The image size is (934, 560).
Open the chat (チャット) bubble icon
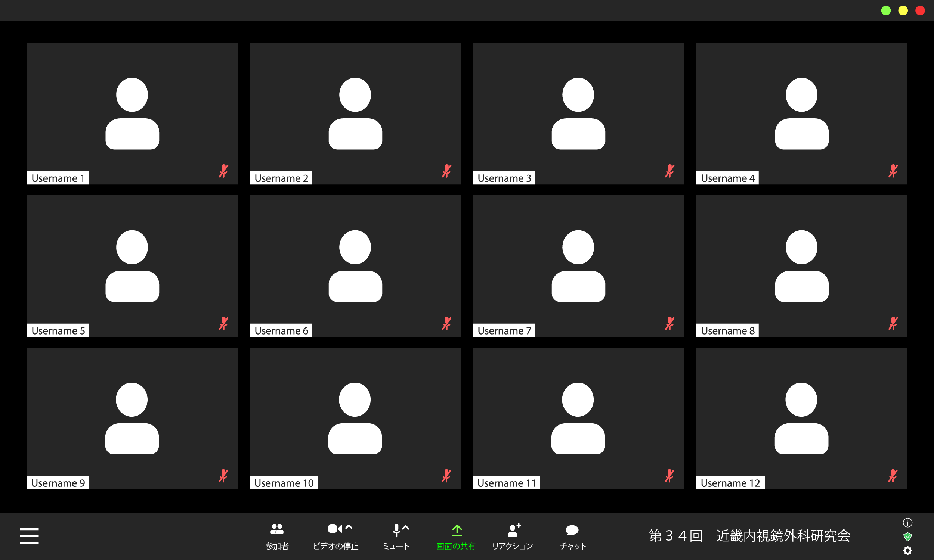[x=572, y=530]
